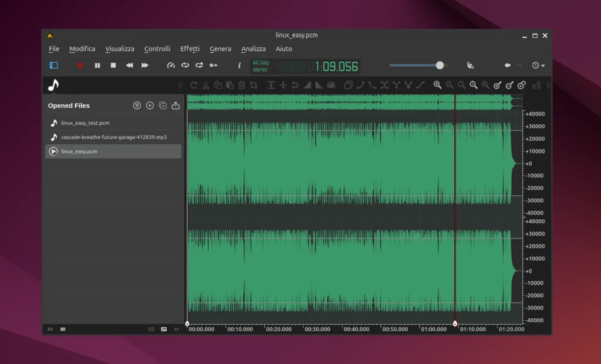This screenshot has height=364, width=601.
Task: Click the timeline marker at 01:09
Action: point(455,323)
